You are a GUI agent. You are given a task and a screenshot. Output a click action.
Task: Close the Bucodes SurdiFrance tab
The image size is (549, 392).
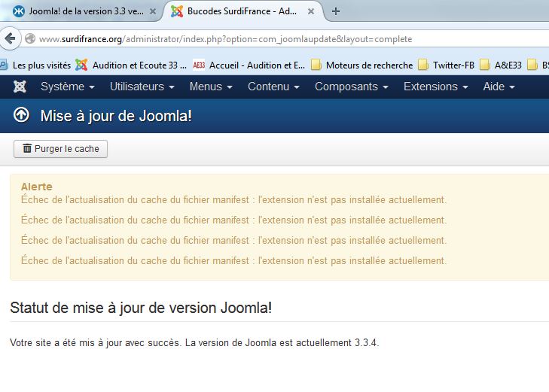coord(312,11)
